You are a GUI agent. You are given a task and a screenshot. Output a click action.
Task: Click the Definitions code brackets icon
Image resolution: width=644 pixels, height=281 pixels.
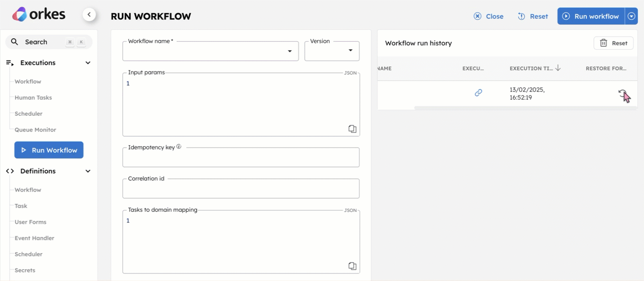(x=9, y=171)
